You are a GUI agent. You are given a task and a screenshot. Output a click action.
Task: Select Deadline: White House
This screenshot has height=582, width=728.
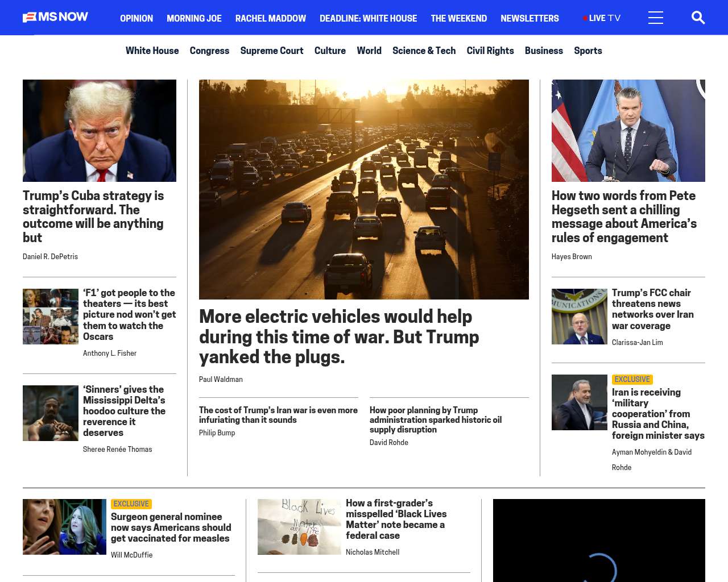tap(368, 18)
